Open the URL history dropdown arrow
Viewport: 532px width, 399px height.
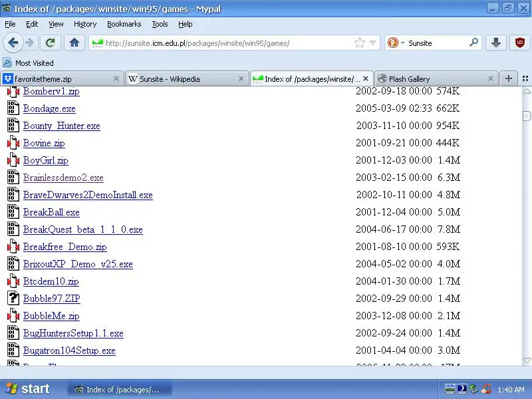373,43
